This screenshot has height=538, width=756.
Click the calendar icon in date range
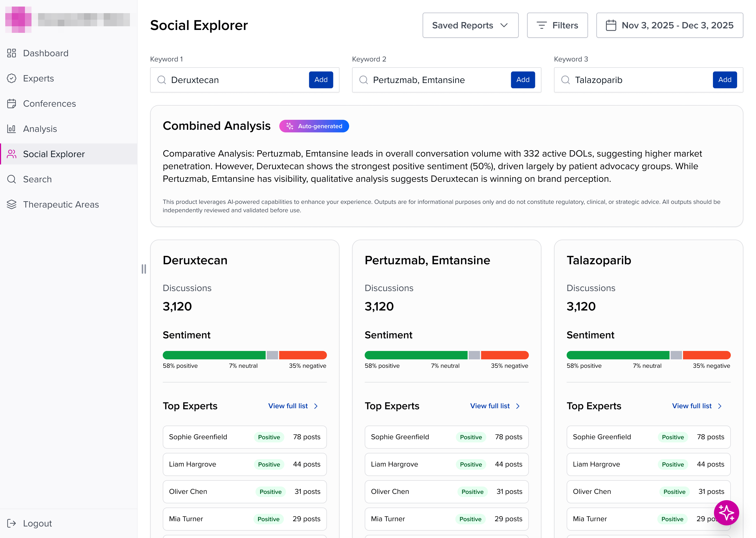pos(611,25)
